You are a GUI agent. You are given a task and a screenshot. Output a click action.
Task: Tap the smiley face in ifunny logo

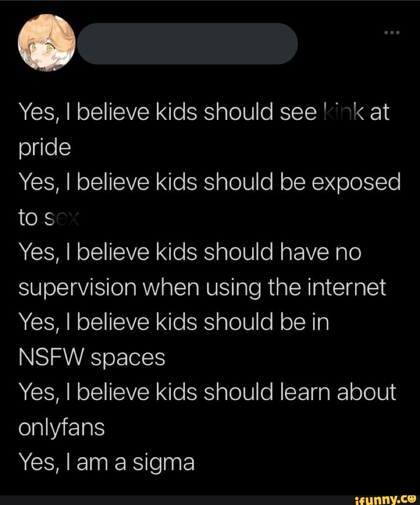tap(412, 498)
